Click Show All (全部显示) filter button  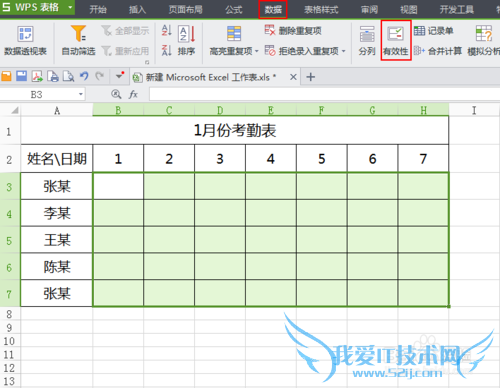[125, 31]
